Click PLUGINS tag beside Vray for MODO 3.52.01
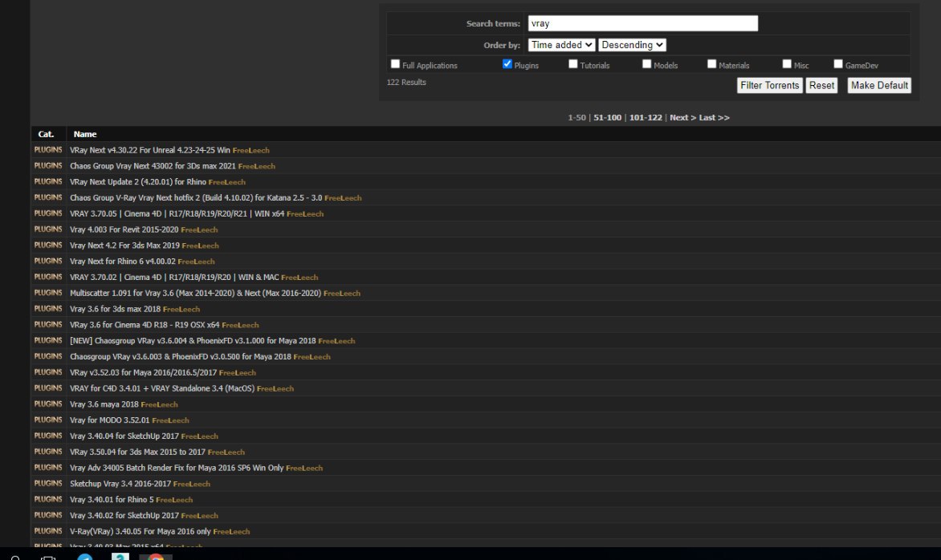Image resolution: width=941 pixels, height=560 pixels. coord(48,420)
